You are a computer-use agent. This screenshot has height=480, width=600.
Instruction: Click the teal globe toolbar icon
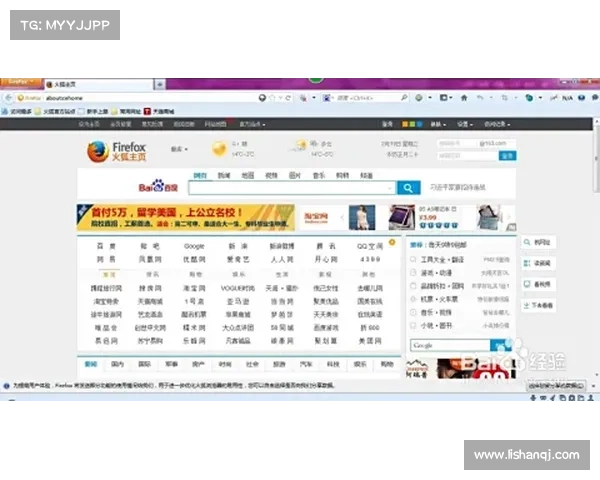529,98
